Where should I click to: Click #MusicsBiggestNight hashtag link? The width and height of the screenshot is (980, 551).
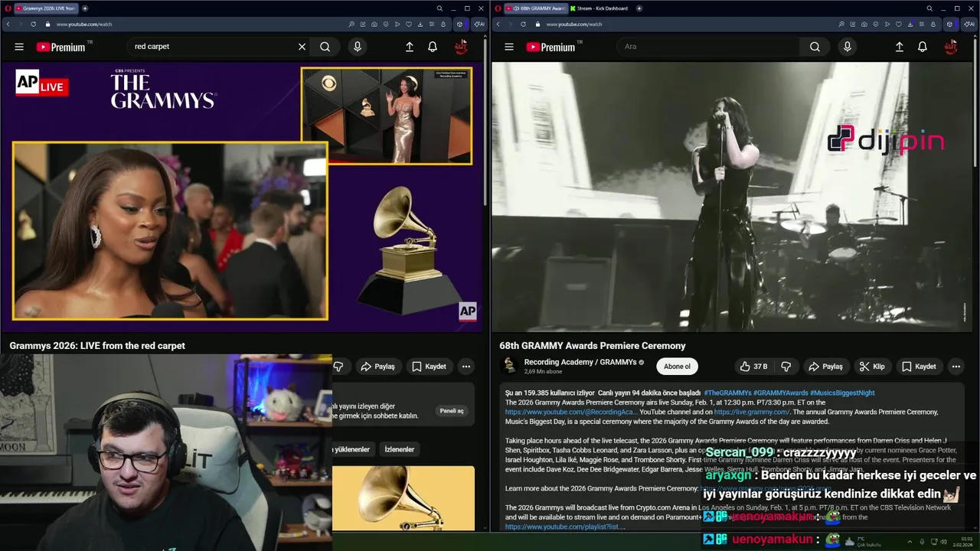842,393
